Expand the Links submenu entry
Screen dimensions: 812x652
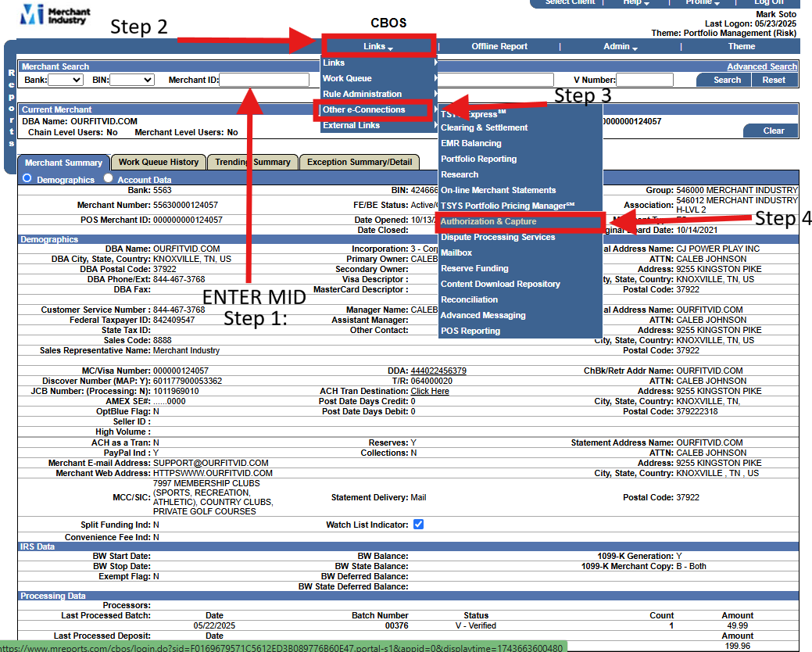(378, 63)
